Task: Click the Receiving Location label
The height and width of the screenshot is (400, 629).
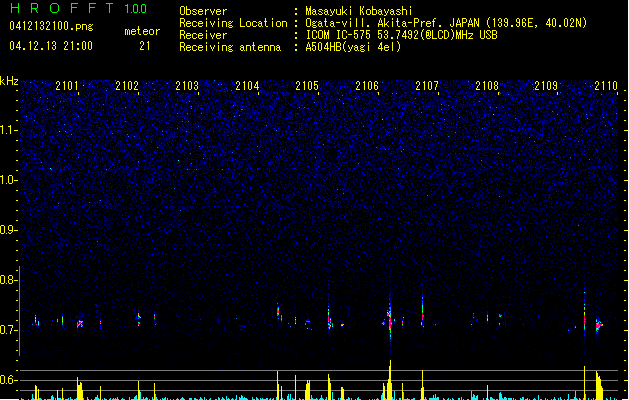Action: pos(233,23)
